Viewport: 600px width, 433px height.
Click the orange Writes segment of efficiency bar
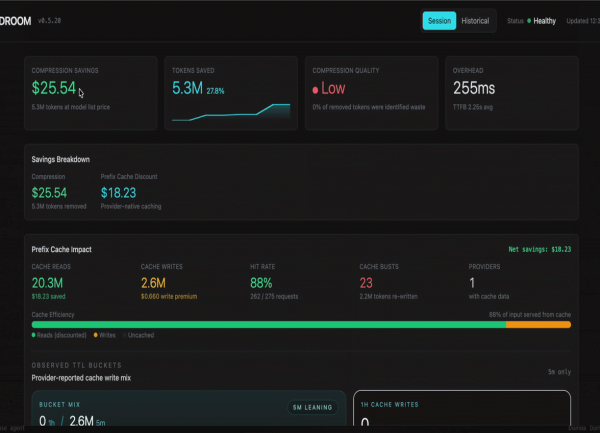(538, 324)
